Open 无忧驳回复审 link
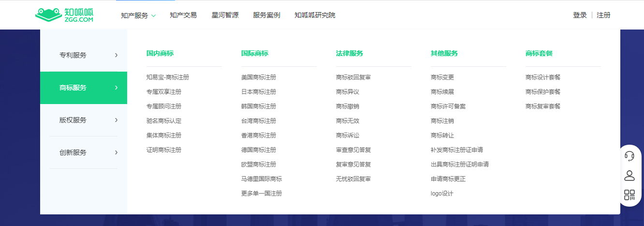 pos(353,179)
